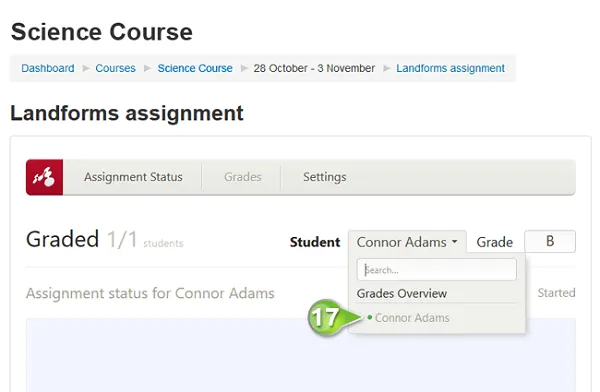Go to the Dashboard breadcrumb link
This screenshot has width=600, height=392.
(x=48, y=68)
